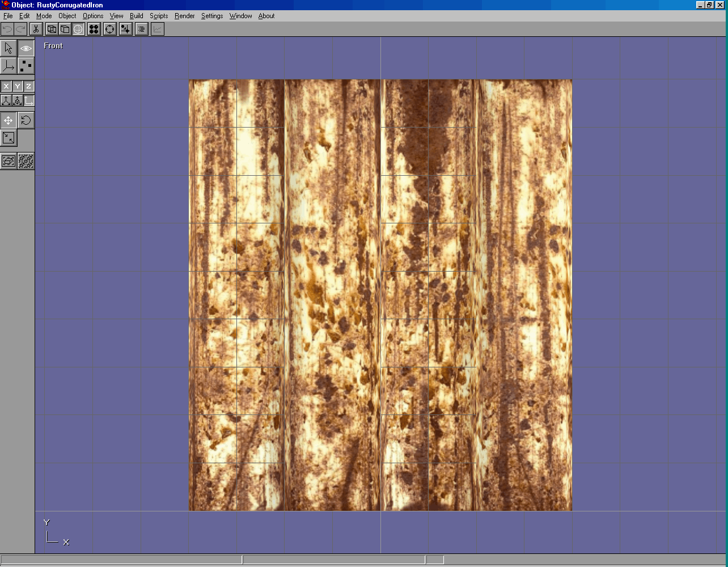The height and width of the screenshot is (567, 728).
Task: Switch to flat shaded cube display
Action: point(65,29)
